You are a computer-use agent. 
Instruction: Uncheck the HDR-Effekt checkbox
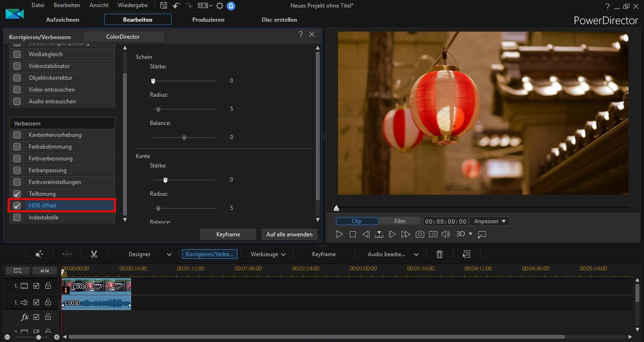tap(17, 206)
